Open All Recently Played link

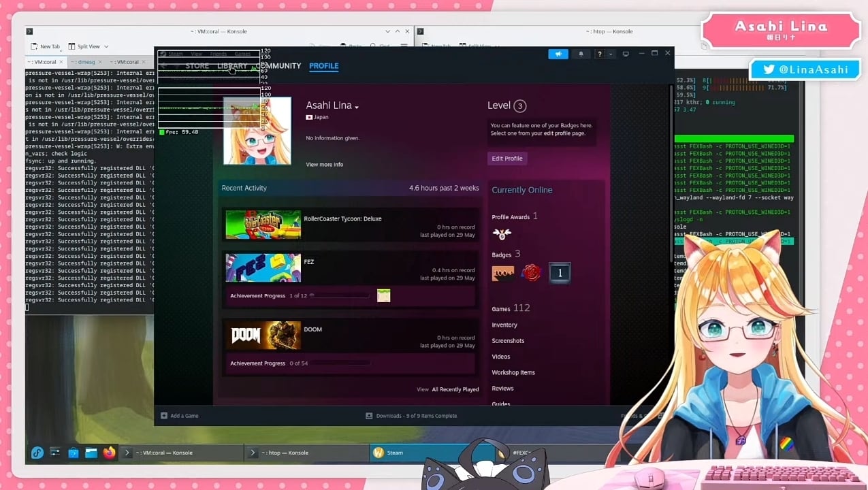coord(455,389)
